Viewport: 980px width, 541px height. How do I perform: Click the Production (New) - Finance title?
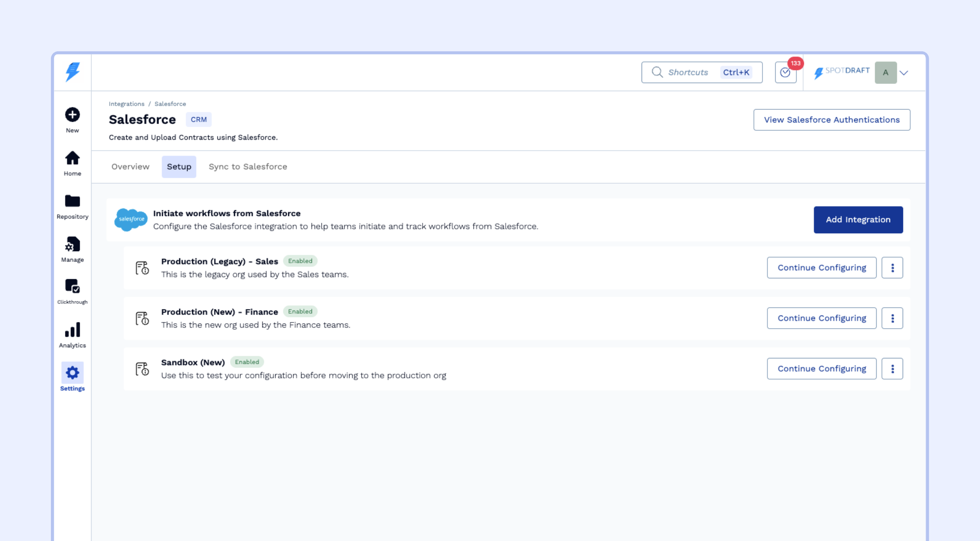(219, 312)
